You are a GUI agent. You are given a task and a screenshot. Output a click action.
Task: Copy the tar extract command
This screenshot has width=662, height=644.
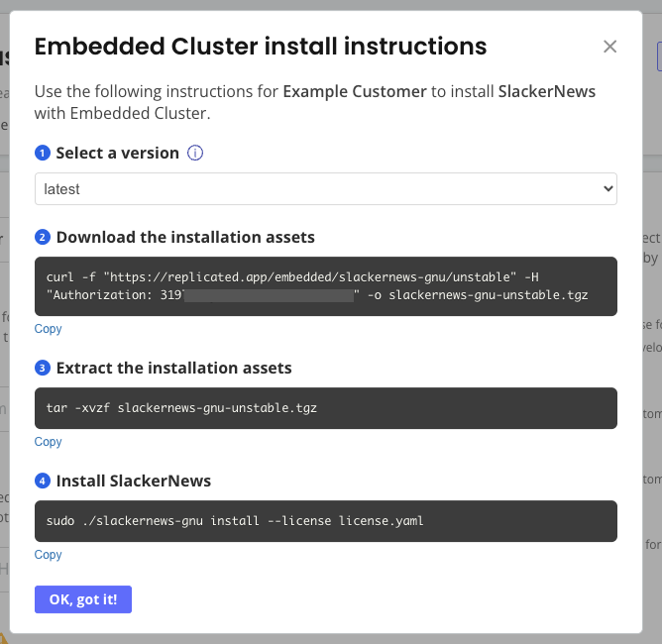pos(49,442)
